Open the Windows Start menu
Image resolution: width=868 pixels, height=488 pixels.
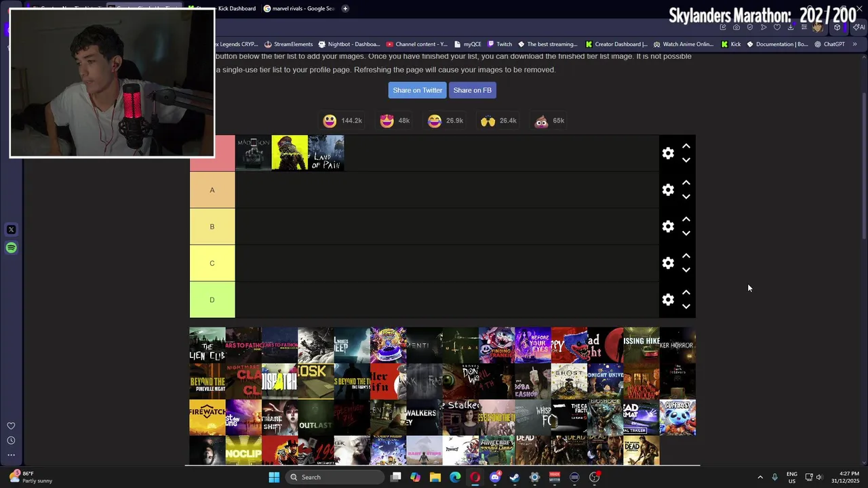tap(274, 477)
